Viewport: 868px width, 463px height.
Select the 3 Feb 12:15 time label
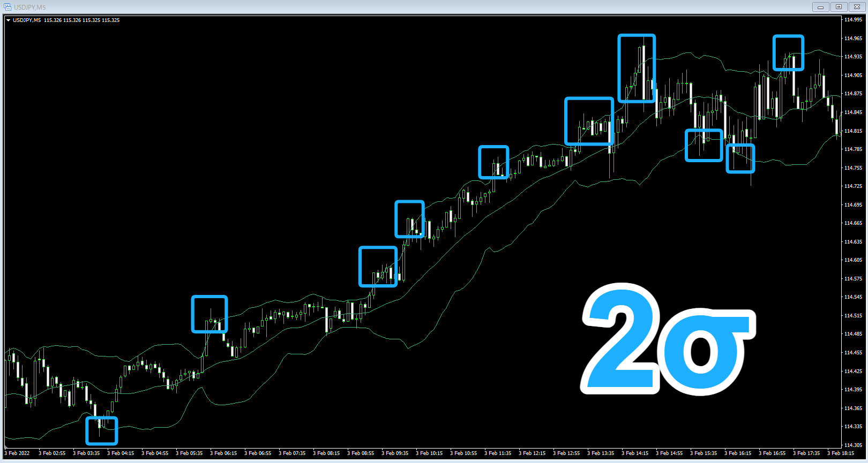532,453
